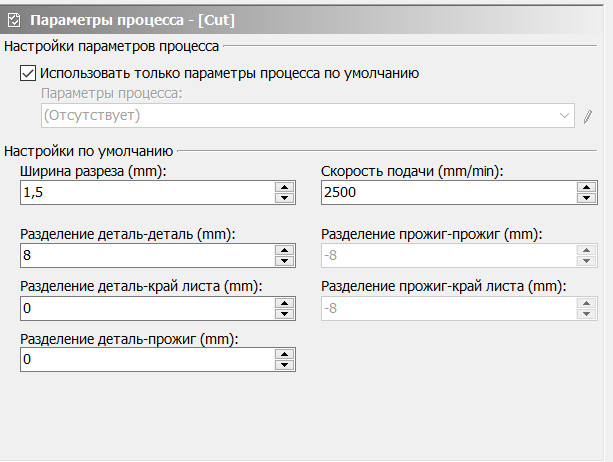The width and height of the screenshot is (613, 462).
Task: Uncheck Использовать только параметры процесса по умолчанию
Action: pyautogui.click(x=27, y=73)
